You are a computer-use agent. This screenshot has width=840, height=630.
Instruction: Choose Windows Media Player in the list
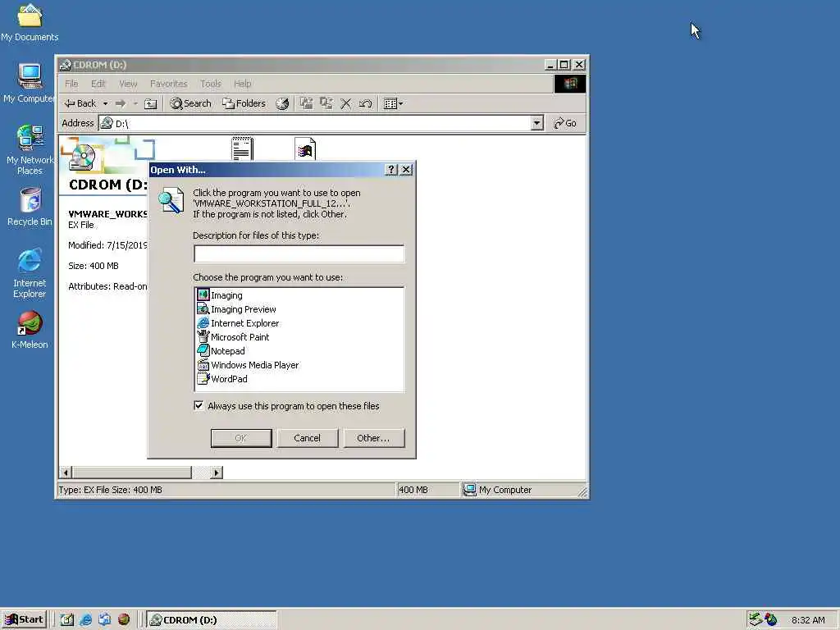pyautogui.click(x=248, y=365)
